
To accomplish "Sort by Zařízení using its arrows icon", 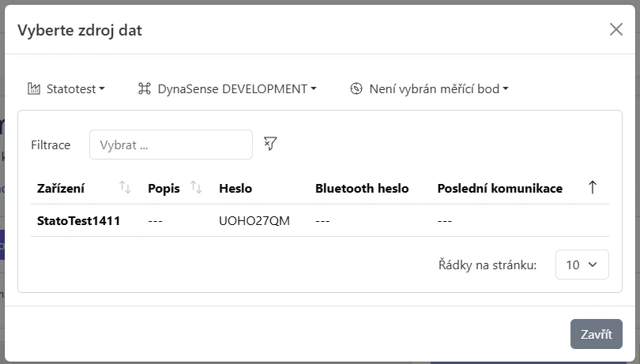I will click(125, 188).
